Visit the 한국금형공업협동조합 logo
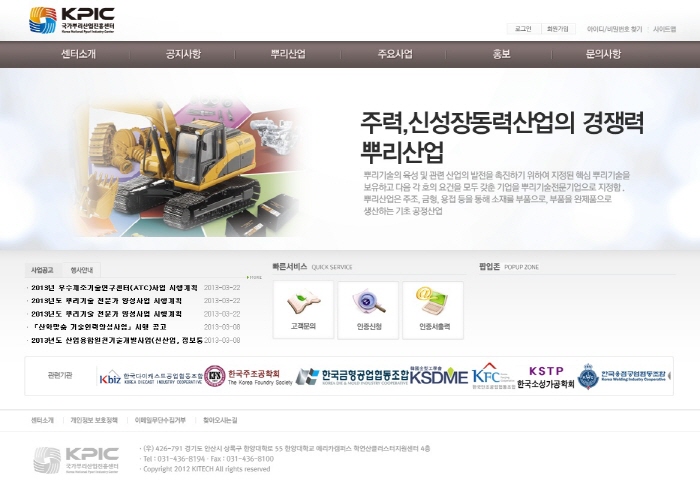 [x=352, y=377]
